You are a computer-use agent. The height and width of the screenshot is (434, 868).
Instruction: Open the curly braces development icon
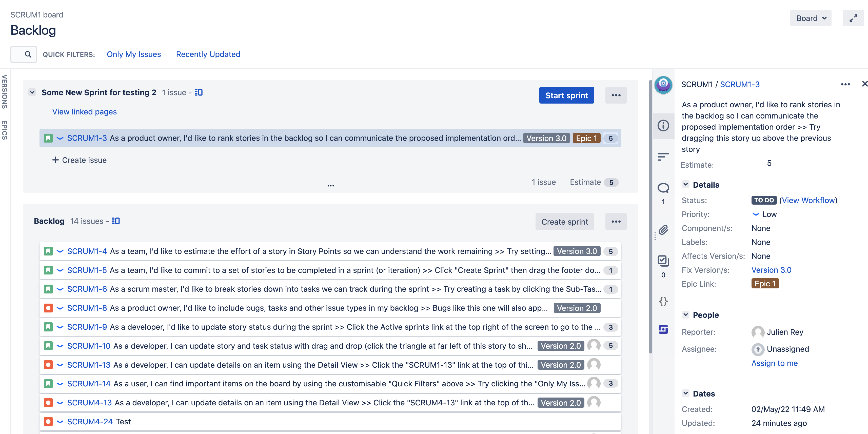point(663,301)
